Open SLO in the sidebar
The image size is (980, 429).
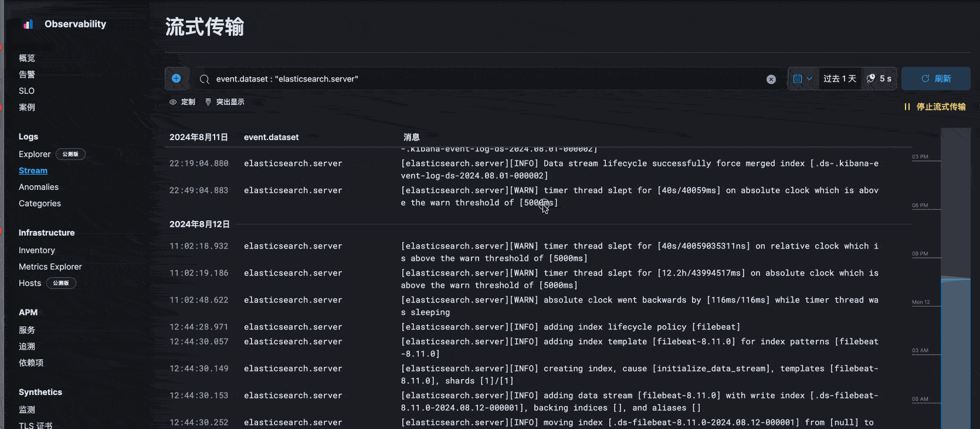pyautogui.click(x=26, y=91)
